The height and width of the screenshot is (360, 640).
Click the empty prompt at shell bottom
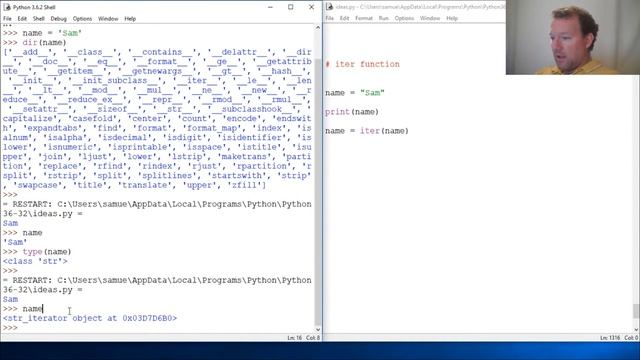(11, 328)
